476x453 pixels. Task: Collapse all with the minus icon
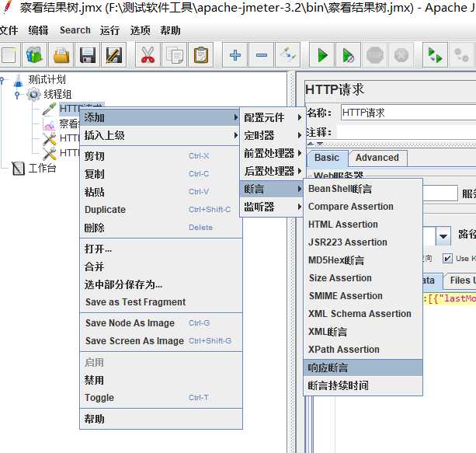pos(262,55)
